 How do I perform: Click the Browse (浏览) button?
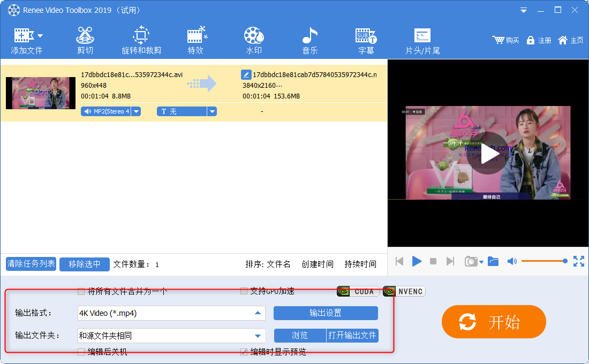[x=300, y=336]
